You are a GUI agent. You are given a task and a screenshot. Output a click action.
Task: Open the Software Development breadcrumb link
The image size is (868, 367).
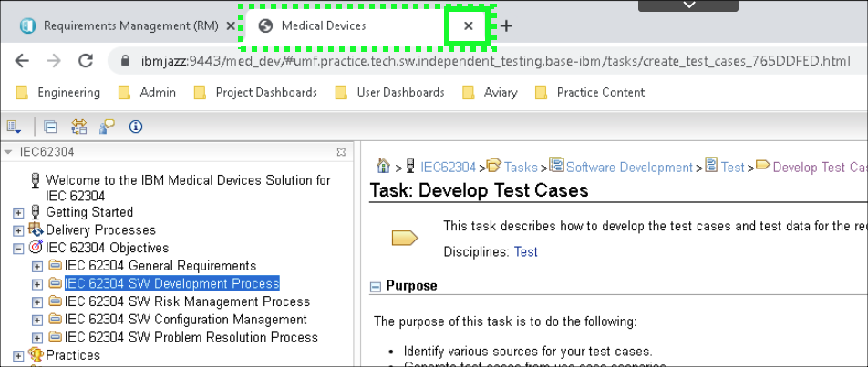click(628, 167)
